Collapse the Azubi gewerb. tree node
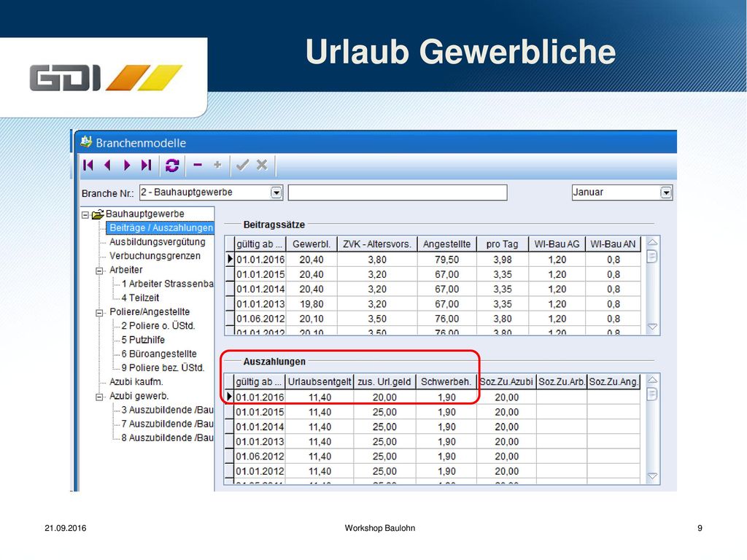The image size is (747, 560). [99, 397]
